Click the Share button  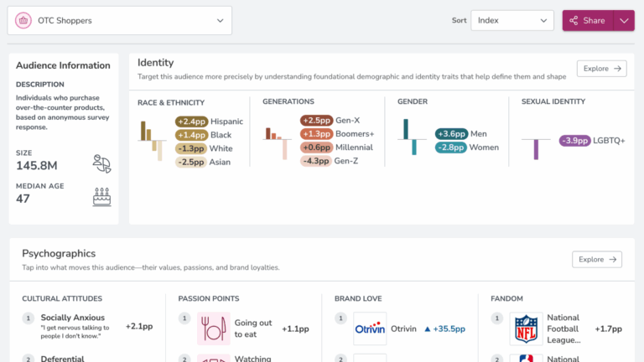click(x=588, y=20)
